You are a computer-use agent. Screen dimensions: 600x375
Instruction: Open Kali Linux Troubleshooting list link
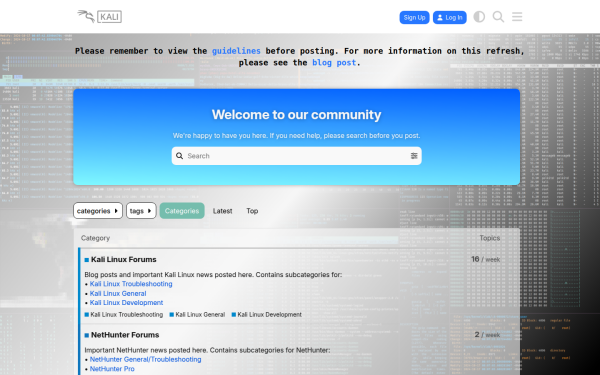(131, 284)
